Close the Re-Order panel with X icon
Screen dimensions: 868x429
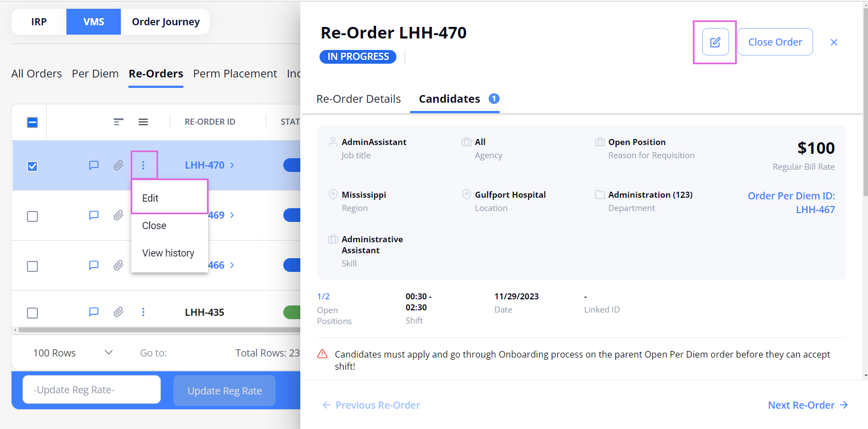point(833,42)
